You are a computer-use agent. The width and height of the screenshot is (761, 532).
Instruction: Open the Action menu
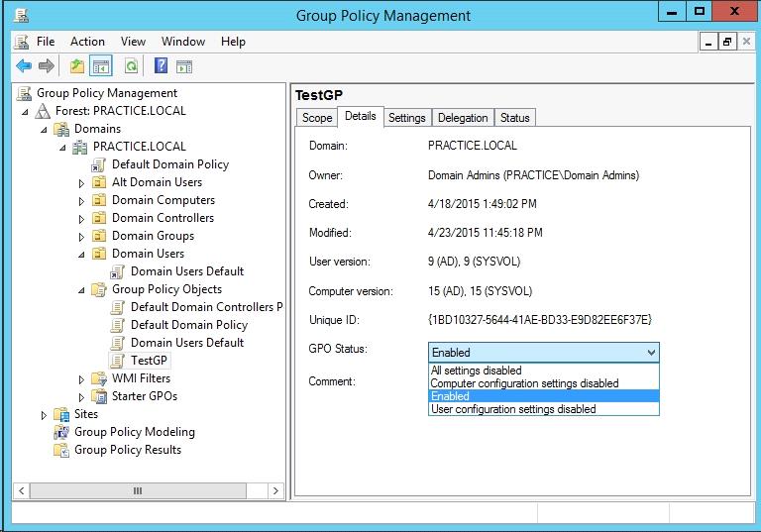(x=87, y=42)
